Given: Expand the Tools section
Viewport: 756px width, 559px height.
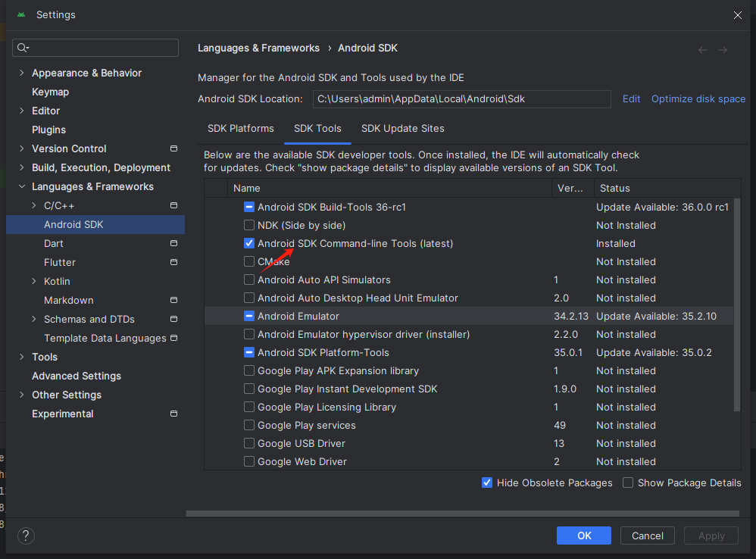Looking at the screenshot, I should coord(21,357).
